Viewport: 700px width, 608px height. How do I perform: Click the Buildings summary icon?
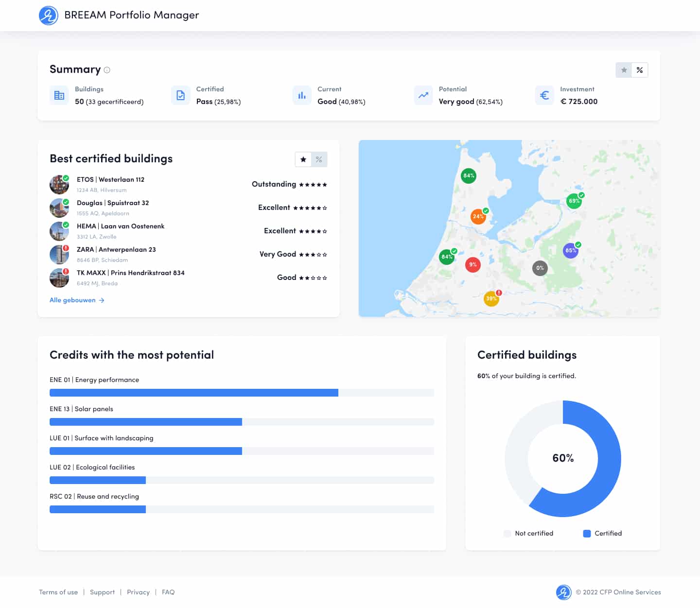[59, 95]
